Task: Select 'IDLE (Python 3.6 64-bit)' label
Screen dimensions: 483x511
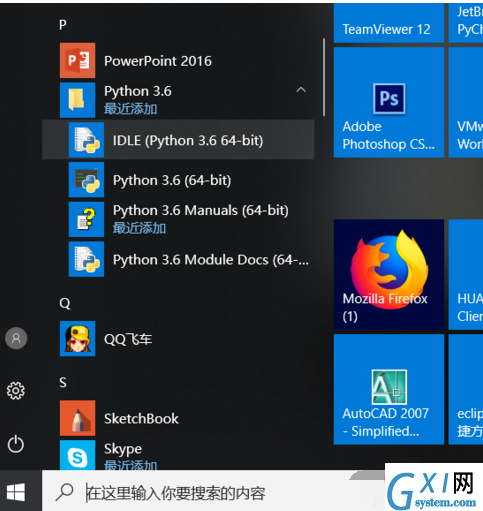Action: [x=188, y=141]
